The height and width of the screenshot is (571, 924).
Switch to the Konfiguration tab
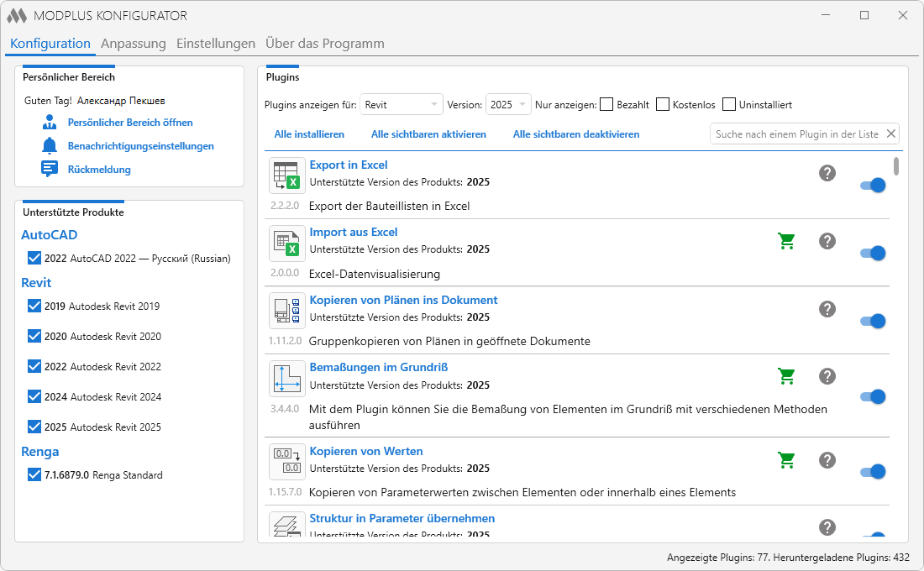point(50,43)
